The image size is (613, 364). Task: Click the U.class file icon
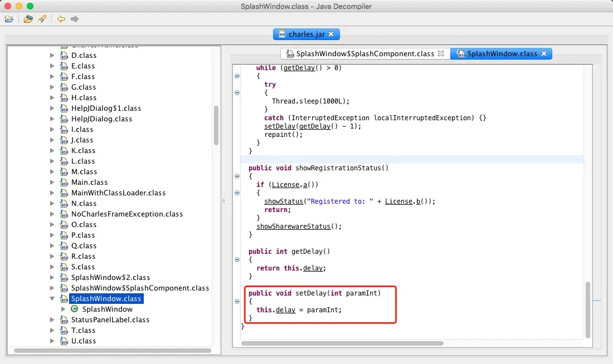click(x=64, y=341)
